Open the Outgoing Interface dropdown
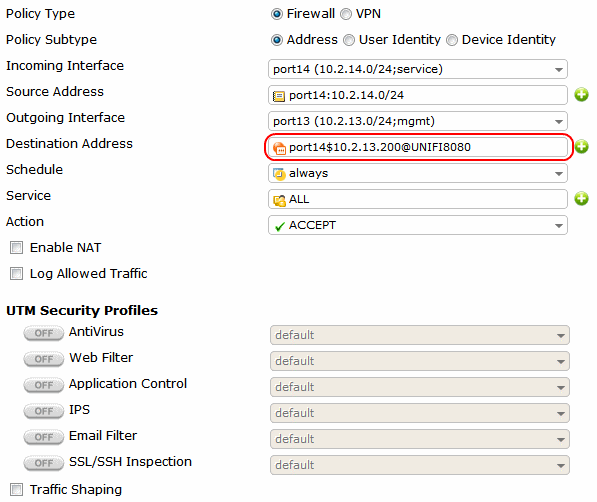 tap(418, 121)
